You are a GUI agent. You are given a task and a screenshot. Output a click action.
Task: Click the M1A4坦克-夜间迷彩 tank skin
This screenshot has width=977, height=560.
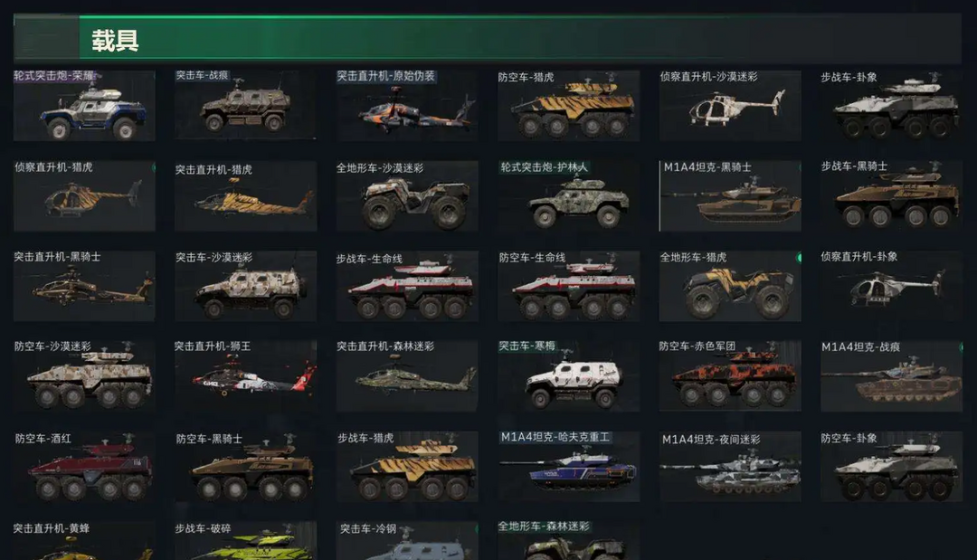click(730, 466)
